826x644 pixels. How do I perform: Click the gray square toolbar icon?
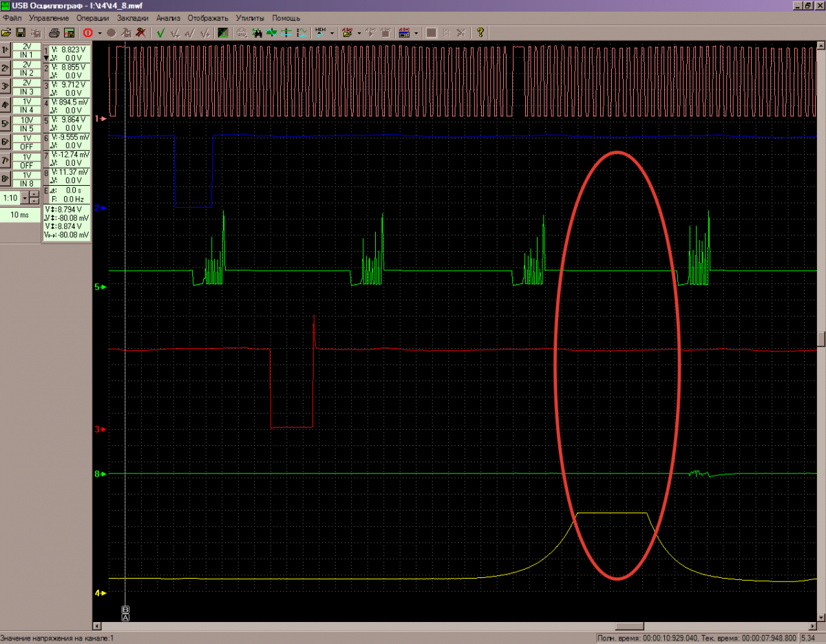point(432,32)
